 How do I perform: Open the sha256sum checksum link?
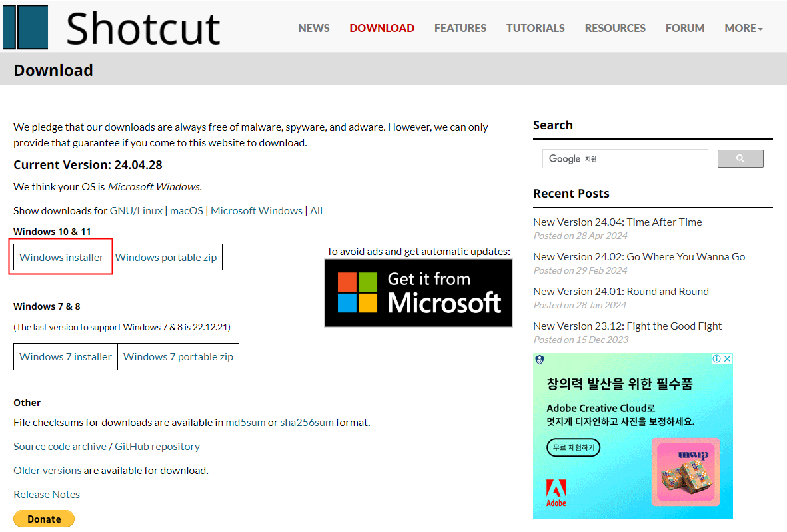307,423
